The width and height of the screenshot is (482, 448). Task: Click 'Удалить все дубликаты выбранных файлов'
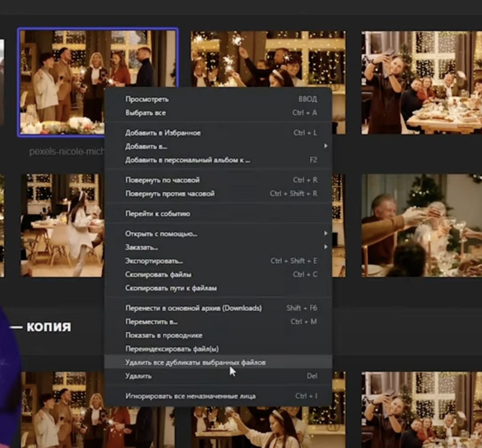pos(218,362)
